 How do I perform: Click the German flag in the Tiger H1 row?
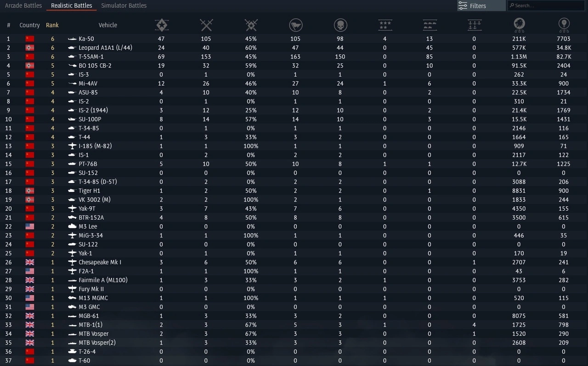30,191
